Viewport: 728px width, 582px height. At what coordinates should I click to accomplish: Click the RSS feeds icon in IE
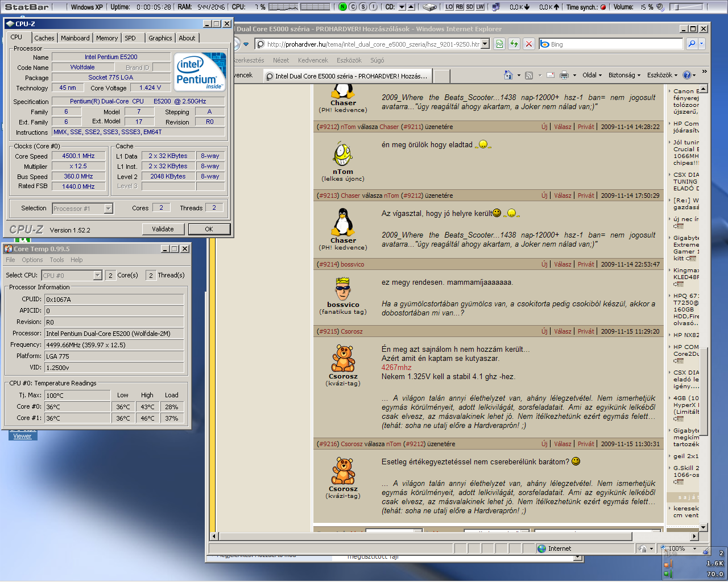pyautogui.click(x=529, y=75)
